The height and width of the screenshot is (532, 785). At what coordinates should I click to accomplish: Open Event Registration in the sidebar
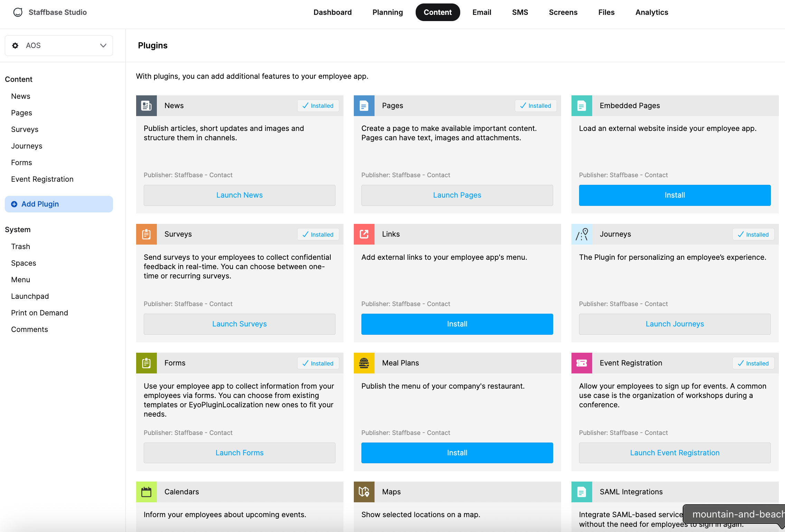(42, 179)
